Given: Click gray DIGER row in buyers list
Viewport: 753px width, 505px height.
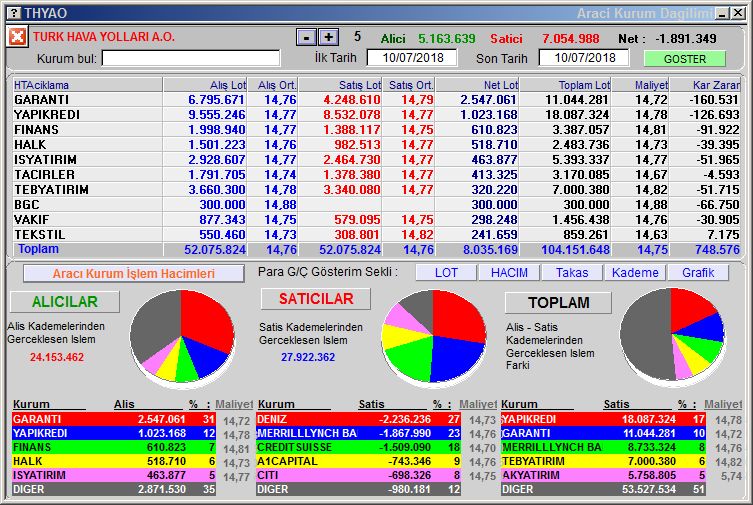Looking at the screenshot, I should coord(114,489).
